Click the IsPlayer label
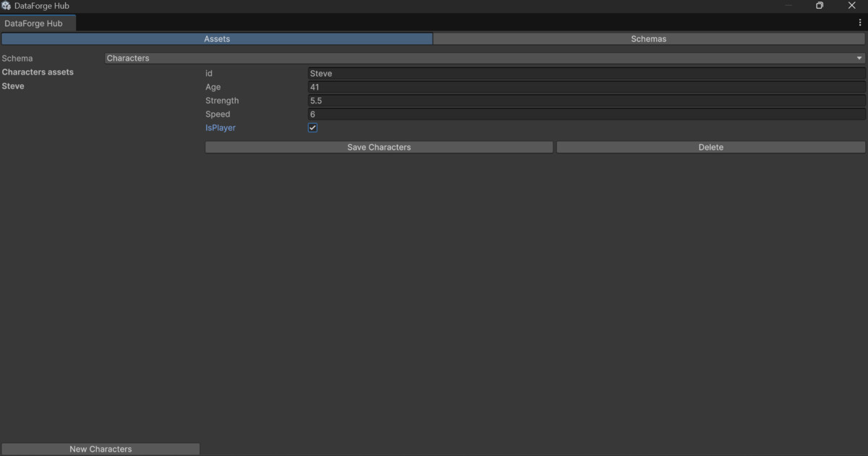868x456 pixels. (220, 127)
